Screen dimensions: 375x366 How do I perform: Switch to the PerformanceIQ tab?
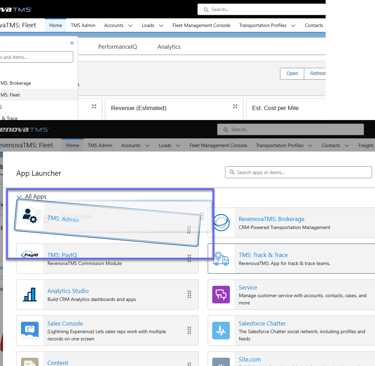(117, 47)
